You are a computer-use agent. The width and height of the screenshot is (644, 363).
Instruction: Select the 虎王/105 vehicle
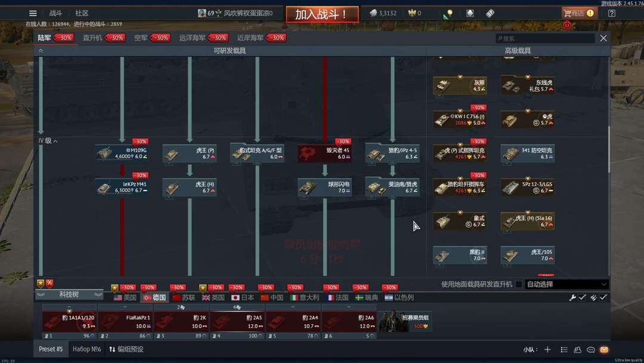528,256
